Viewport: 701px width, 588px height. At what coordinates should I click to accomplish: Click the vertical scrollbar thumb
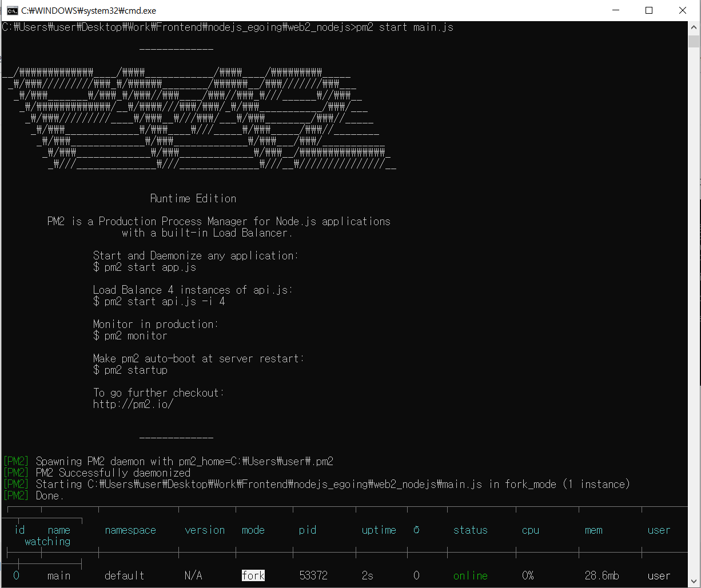[694, 42]
